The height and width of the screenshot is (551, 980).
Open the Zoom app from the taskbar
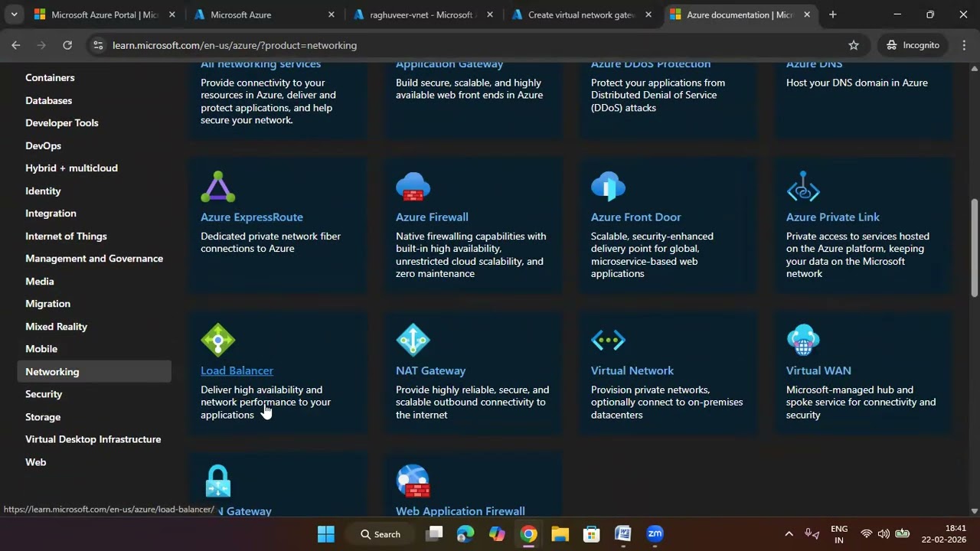655,534
